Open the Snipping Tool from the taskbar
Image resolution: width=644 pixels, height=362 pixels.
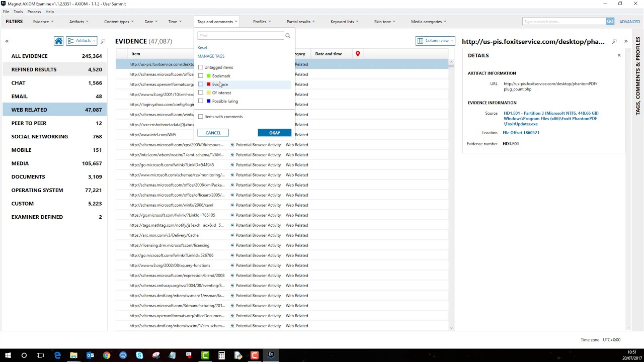(156, 355)
